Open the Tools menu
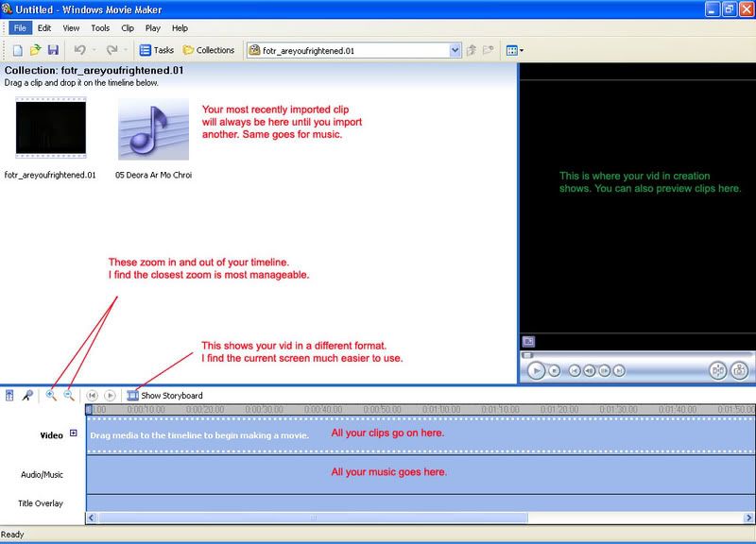The image size is (756, 544). click(100, 28)
